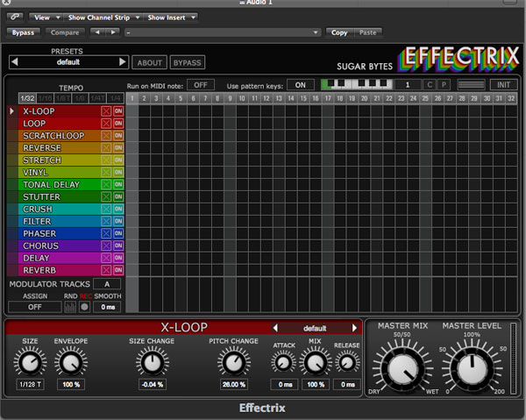Image resolution: width=526 pixels, height=420 pixels.
Task: Open the default presets selector
Action: coord(68,61)
